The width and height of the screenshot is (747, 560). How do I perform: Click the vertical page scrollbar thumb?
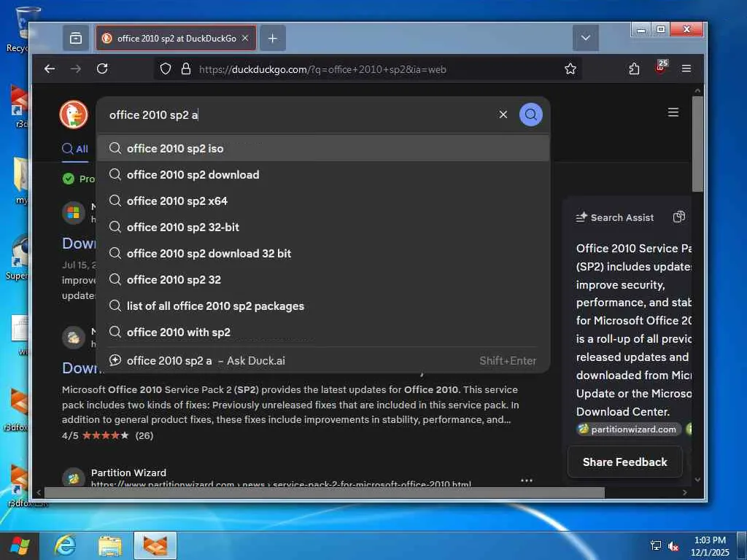[x=697, y=144]
